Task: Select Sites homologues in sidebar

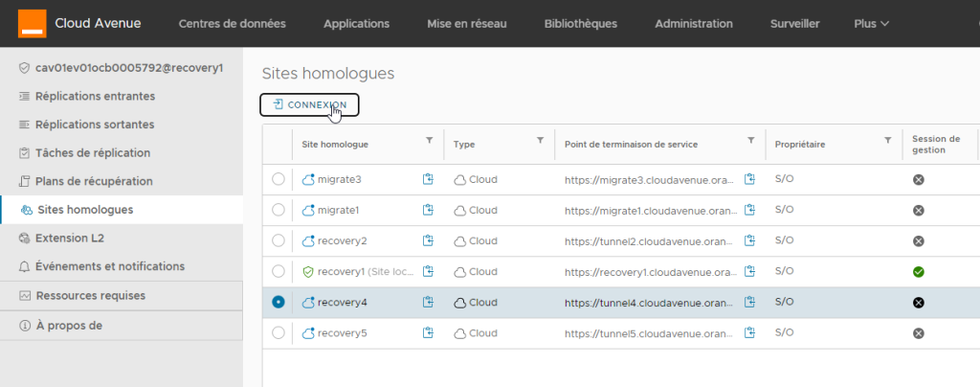Action: (x=122, y=210)
